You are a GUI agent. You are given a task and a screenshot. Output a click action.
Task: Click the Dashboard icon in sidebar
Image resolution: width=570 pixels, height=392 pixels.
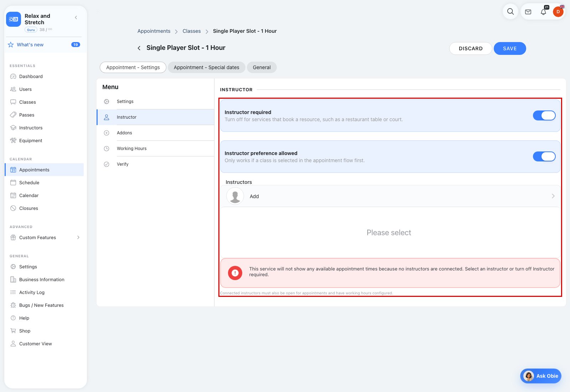[x=13, y=76]
